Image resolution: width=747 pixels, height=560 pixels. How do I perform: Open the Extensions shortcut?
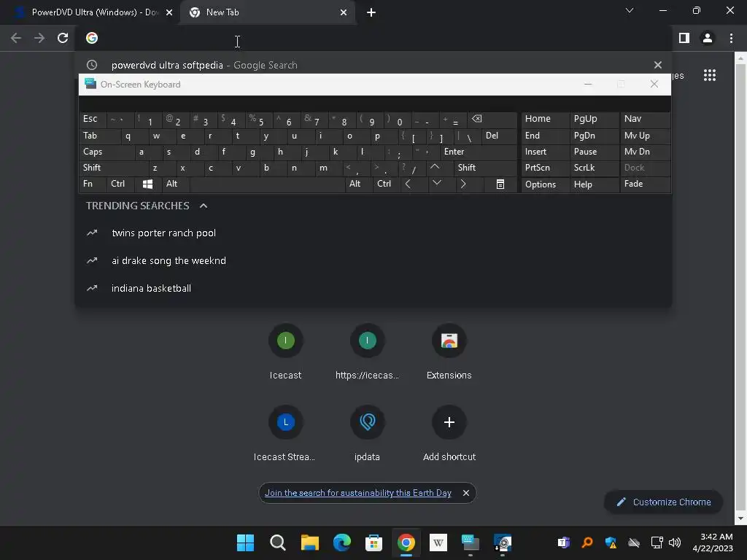449,352
